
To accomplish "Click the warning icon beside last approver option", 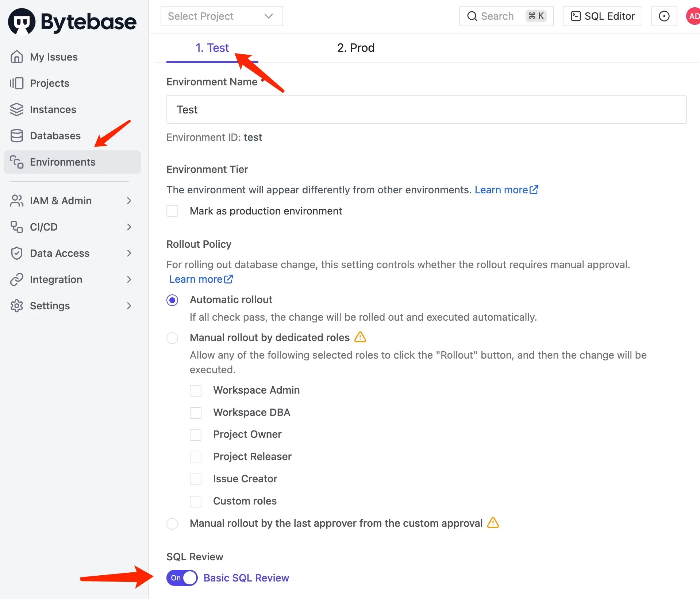I will click(x=493, y=523).
